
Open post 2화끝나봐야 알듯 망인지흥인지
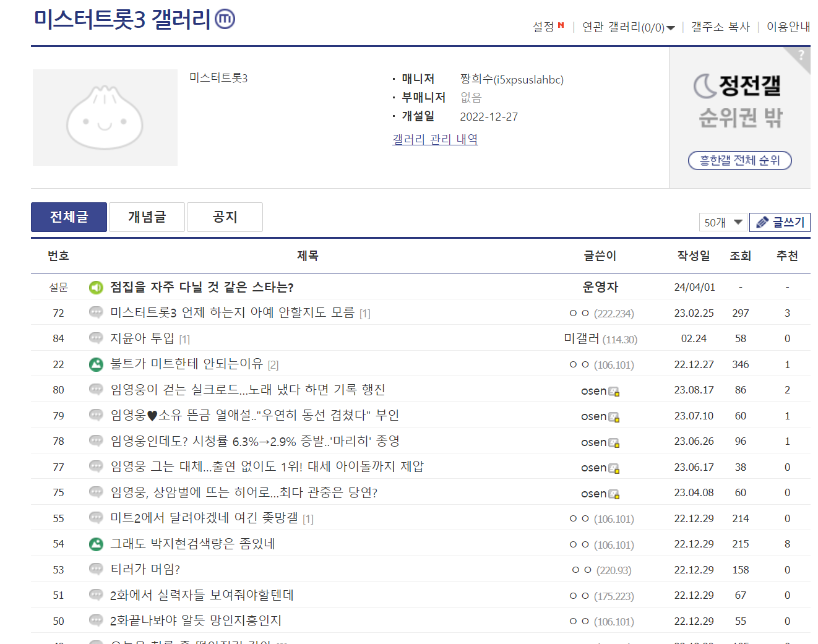[196, 620]
